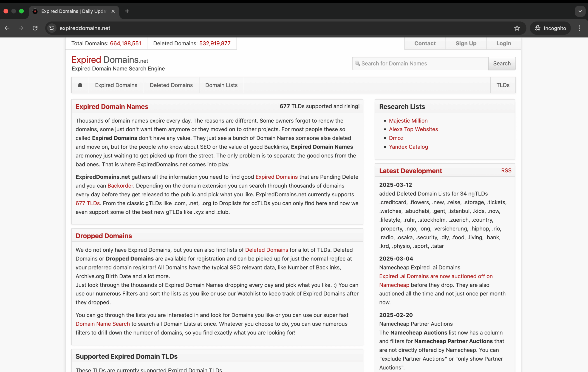Close the Expired Domains tab
588x372 pixels.
pos(113,11)
